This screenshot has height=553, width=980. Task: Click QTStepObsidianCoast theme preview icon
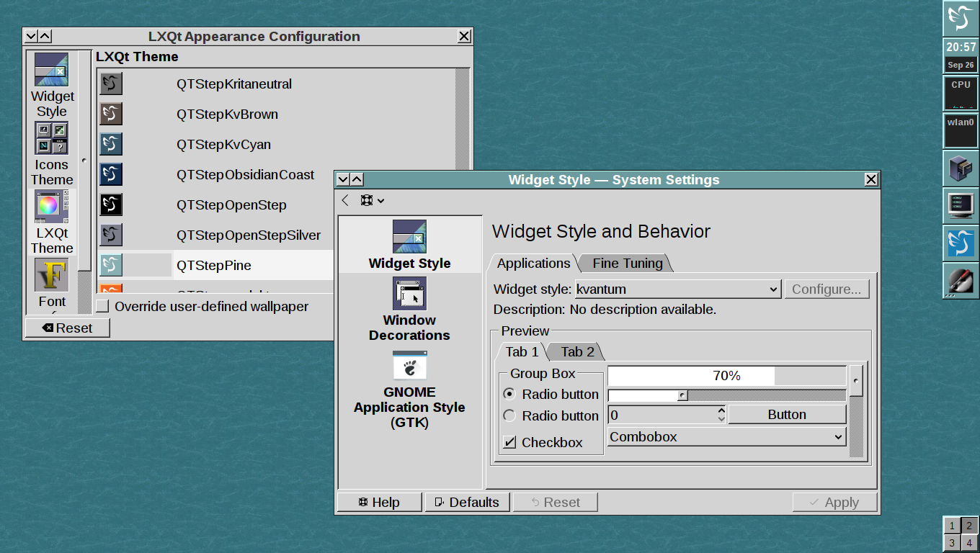111,174
